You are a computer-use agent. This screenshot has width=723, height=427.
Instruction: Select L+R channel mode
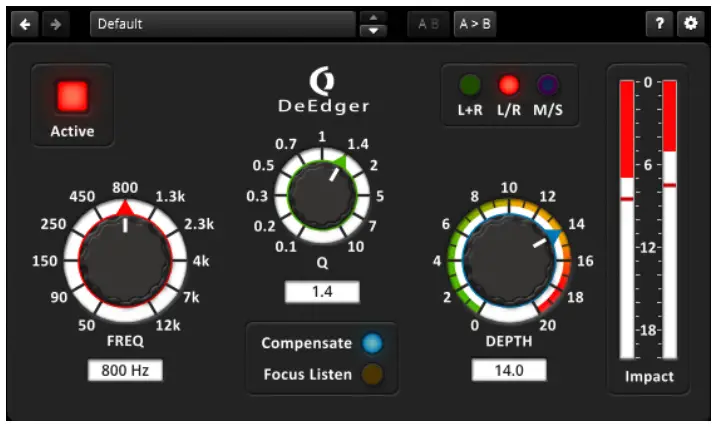pyautogui.click(x=470, y=85)
